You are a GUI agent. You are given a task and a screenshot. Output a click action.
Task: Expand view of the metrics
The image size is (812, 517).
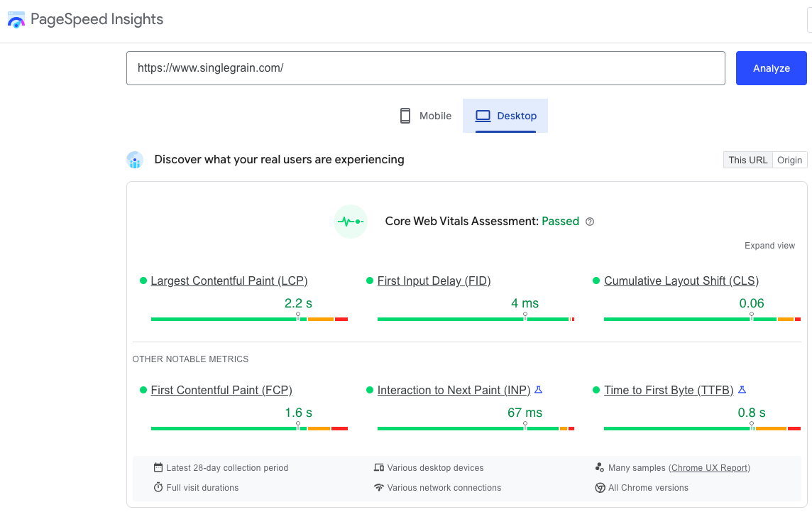(x=769, y=246)
